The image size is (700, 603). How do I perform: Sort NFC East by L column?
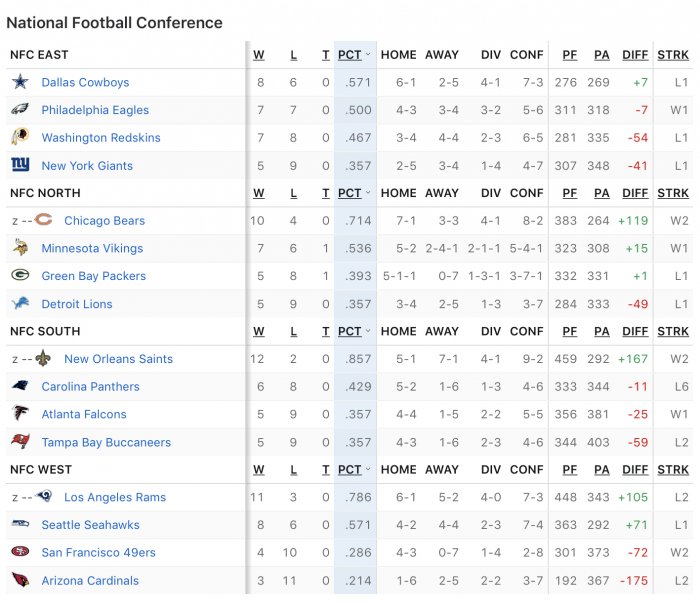click(293, 55)
